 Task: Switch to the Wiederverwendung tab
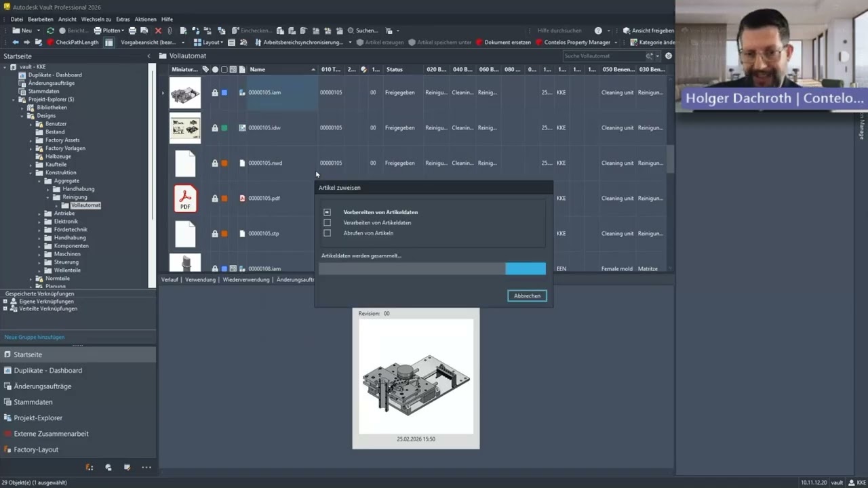point(246,279)
